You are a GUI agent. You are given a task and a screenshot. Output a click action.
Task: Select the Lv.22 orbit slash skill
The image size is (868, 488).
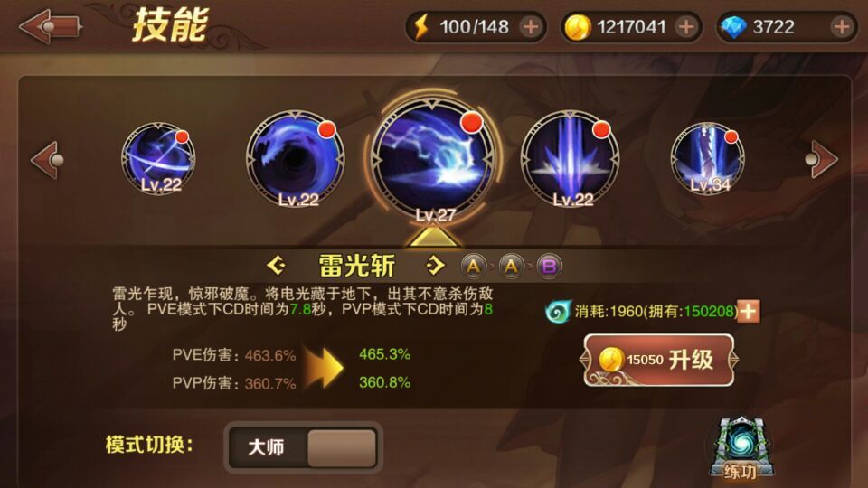tap(158, 159)
